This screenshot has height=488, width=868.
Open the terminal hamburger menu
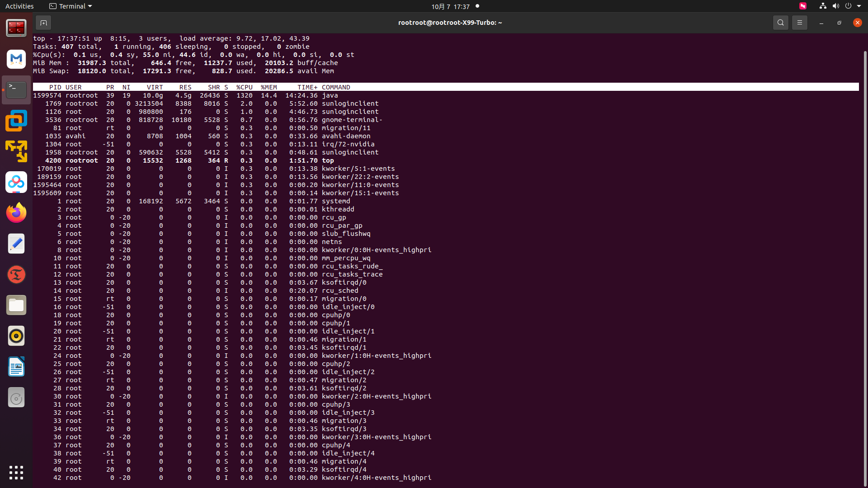pyautogui.click(x=799, y=23)
